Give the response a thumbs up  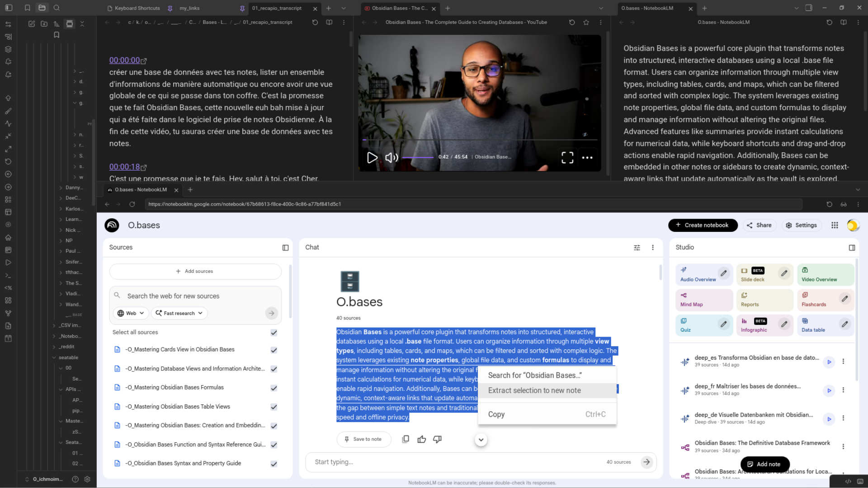pos(422,439)
